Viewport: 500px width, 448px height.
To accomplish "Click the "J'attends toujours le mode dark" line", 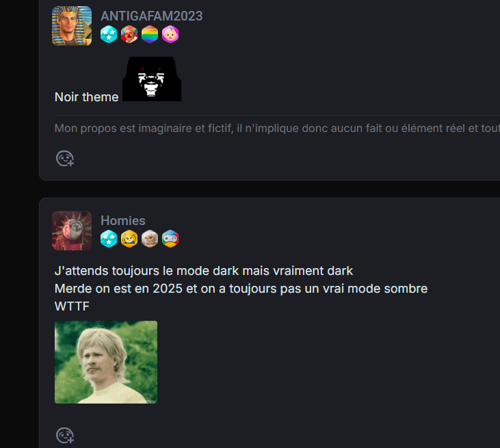I will click(x=203, y=271).
